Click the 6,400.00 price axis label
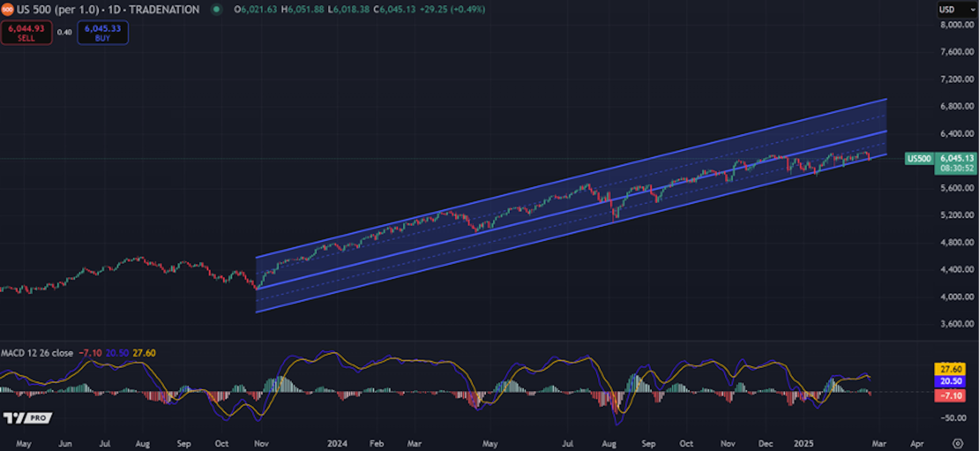The width and height of the screenshot is (980, 451). coord(957,133)
